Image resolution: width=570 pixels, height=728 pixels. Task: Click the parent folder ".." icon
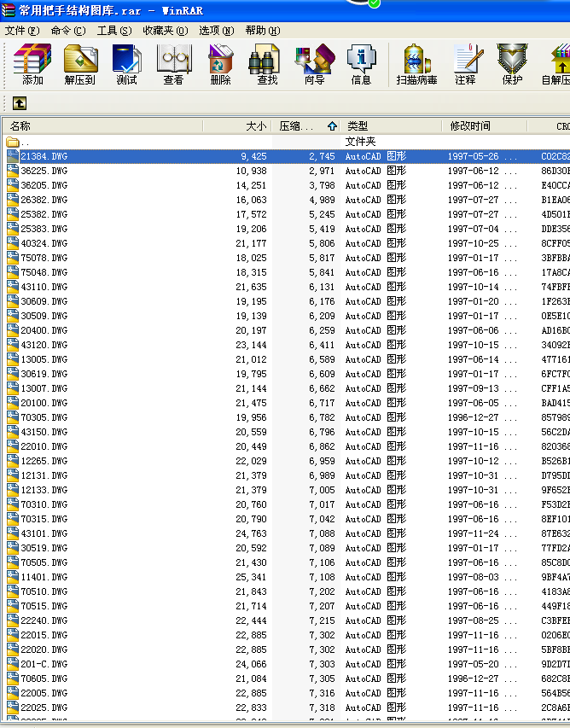pyautogui.click(x=13, y=142)
